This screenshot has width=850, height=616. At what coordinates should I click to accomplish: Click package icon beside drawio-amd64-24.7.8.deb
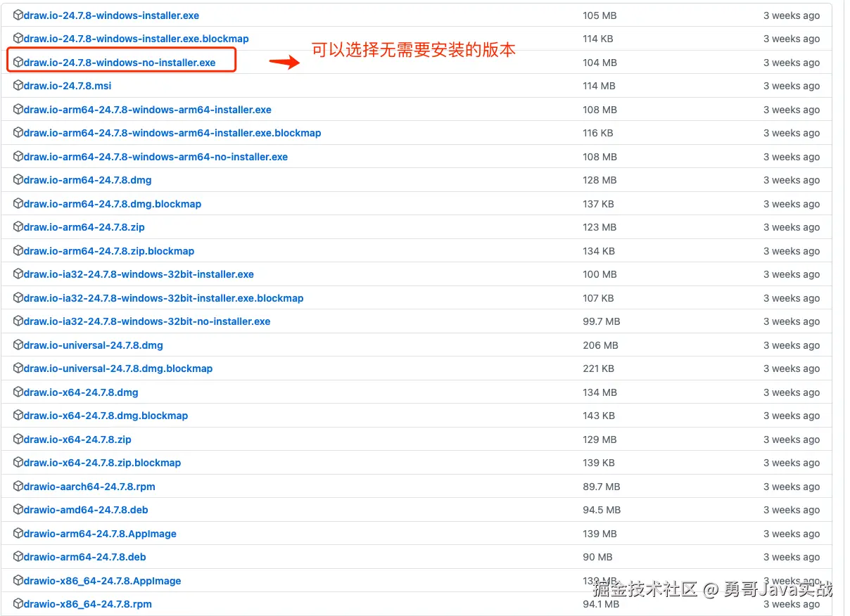pos(18,510)
